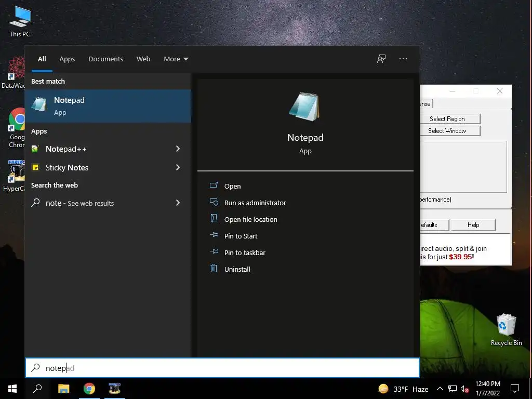The height and width of the screenshot is (399, 532).
Task: Click the Select Window button in HyperCam
Action: (449, 130)
